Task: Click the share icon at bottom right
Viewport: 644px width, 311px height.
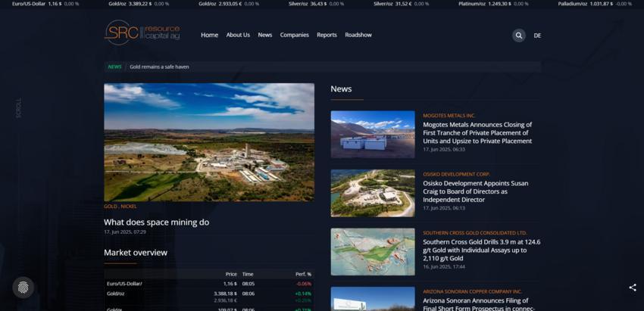Action: click(633, 288)
